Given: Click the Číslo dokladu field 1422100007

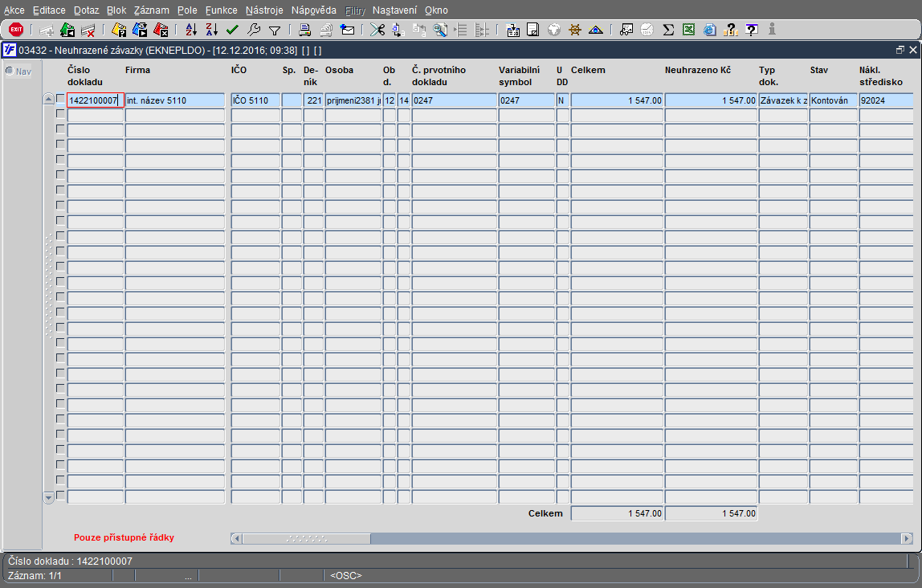Looking at the screenshot, I should tap(96, 100).
